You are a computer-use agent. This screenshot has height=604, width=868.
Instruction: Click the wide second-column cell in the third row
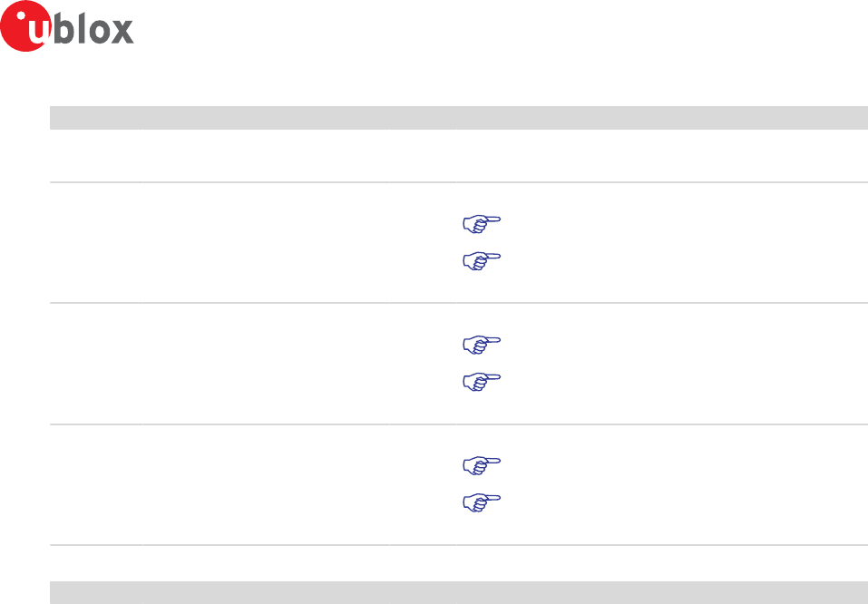[x=265, y=364]
